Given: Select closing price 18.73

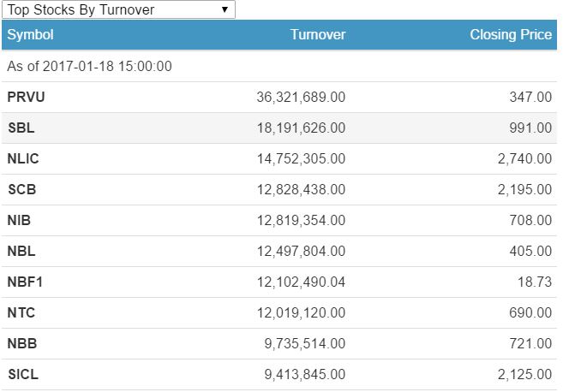Looking at the screenshot, I should (535, 282).
